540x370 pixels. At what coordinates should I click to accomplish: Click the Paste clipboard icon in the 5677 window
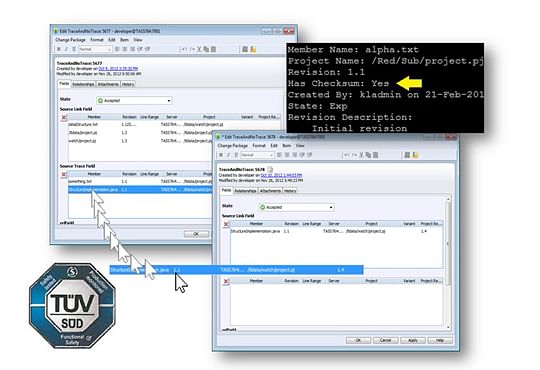pos(214,49)
